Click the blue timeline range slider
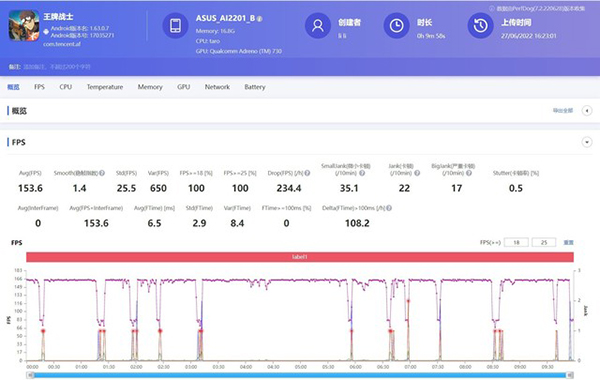 [x=300, y=375]
